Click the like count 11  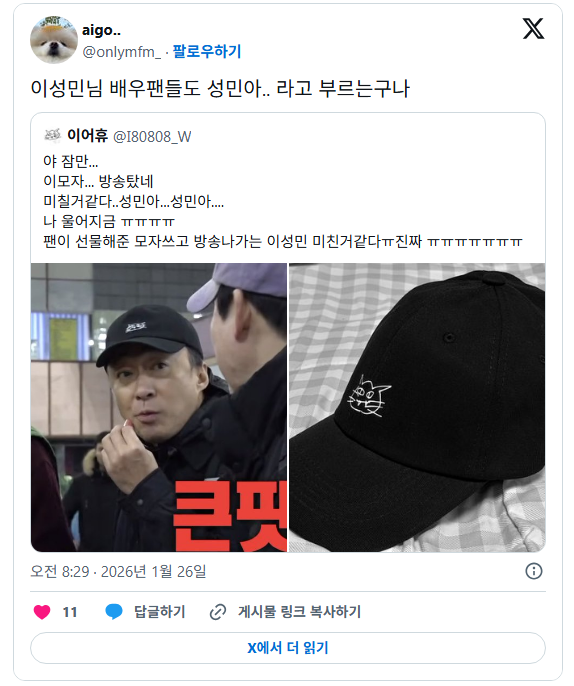(70, 612)
